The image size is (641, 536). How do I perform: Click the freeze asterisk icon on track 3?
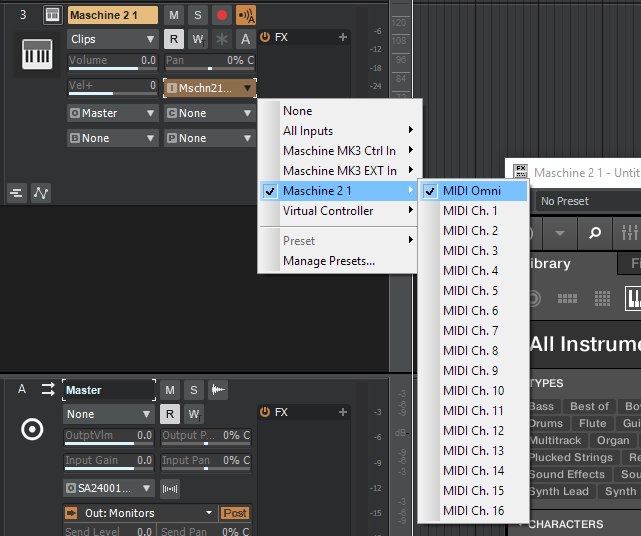222,39
